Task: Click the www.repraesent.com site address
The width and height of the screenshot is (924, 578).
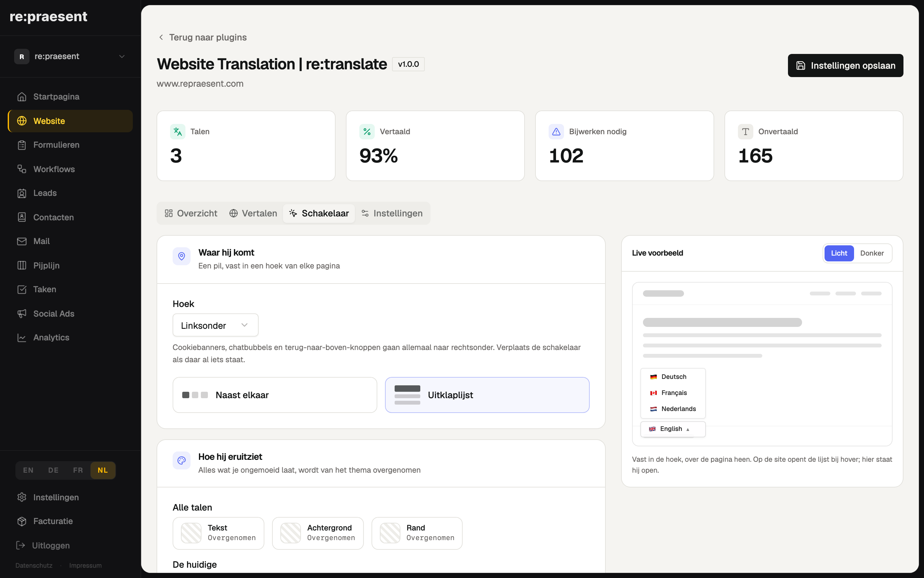Action: click(x=200, y=84)
